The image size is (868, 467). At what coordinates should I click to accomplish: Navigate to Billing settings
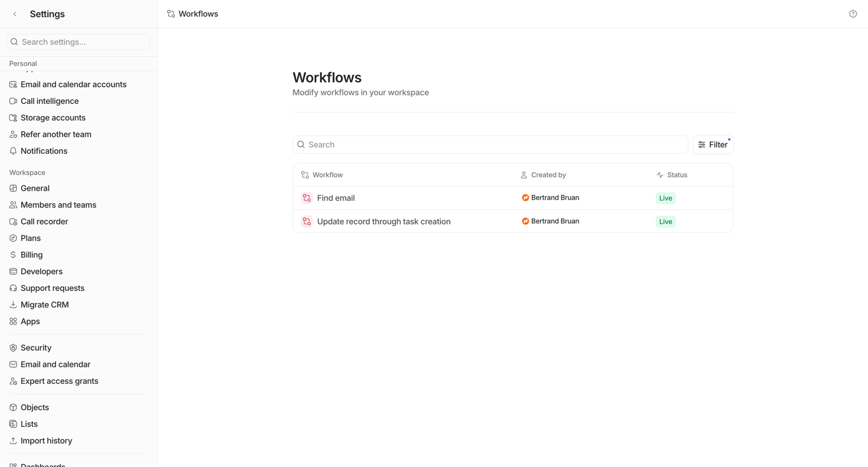point(32,255)
